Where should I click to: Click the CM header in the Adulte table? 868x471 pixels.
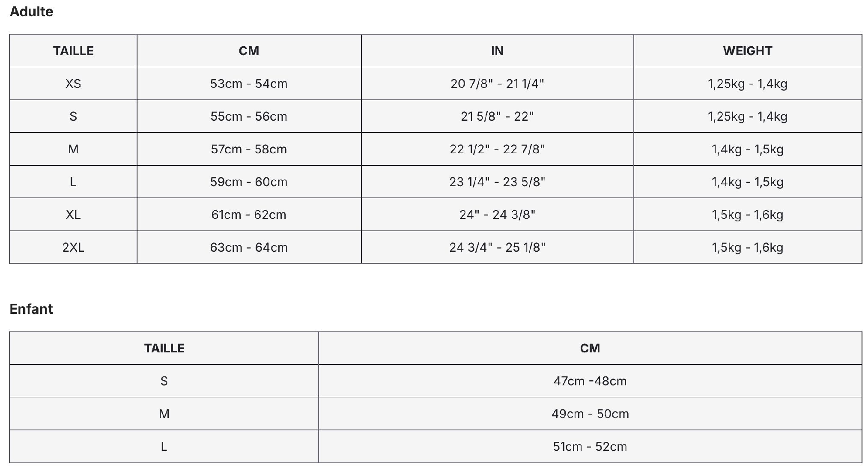pyautogui.click(x=249, y=51)
